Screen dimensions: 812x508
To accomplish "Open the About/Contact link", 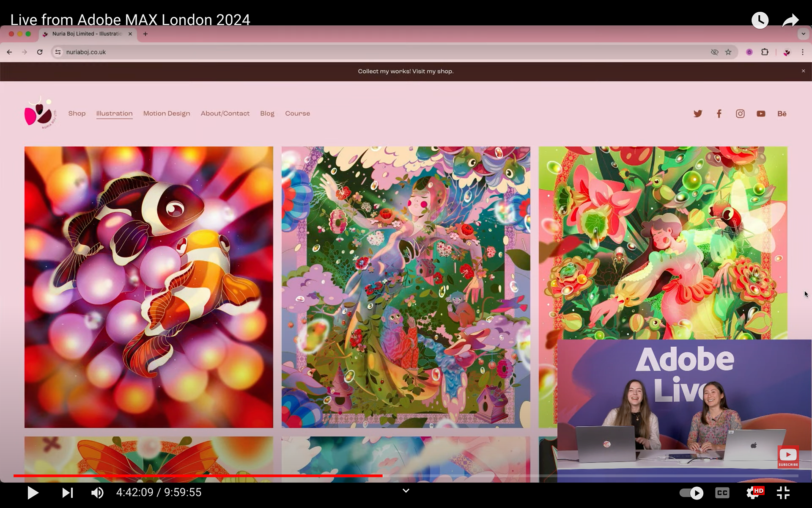I will click(225, 113).
